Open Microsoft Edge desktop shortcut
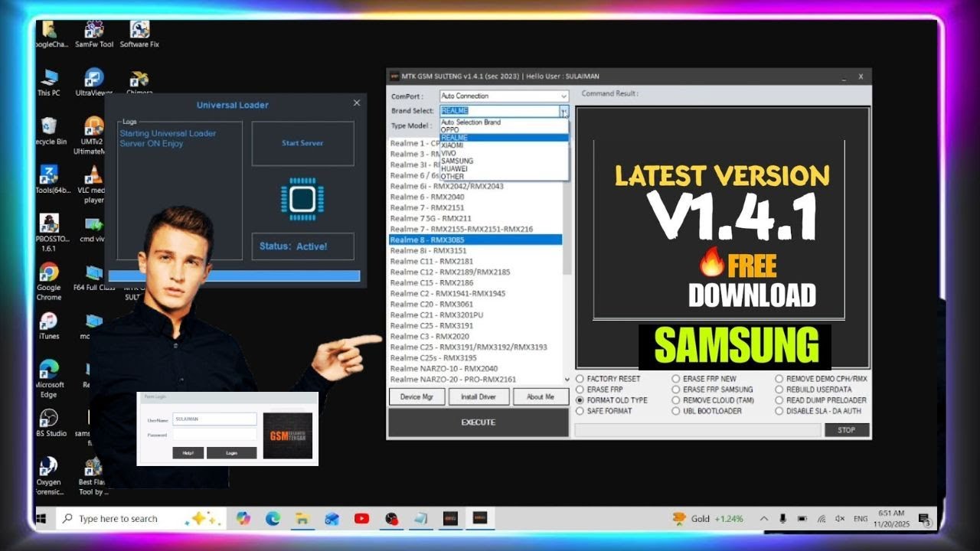Viewport: 980px width, 551px height. 49,379
